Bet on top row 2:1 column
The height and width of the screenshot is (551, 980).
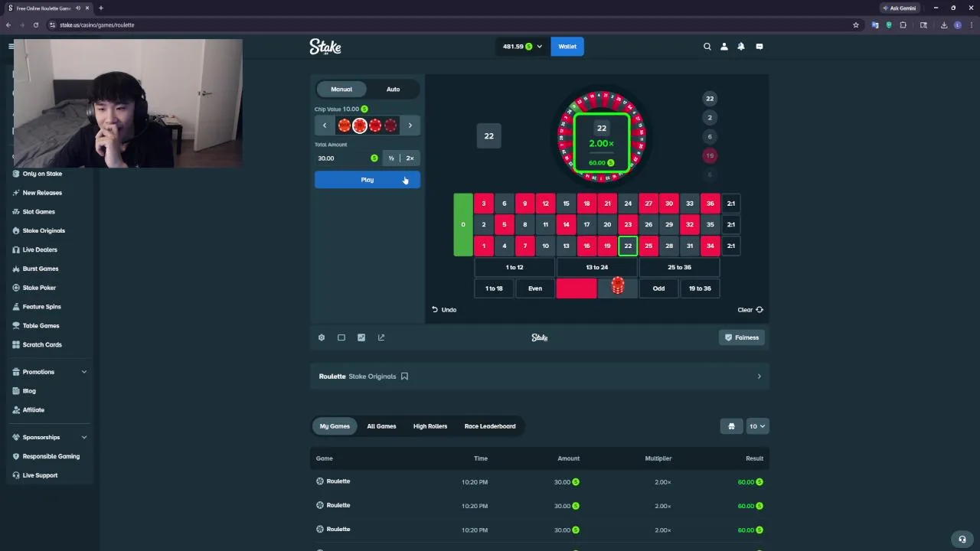[x=731, y=204]
